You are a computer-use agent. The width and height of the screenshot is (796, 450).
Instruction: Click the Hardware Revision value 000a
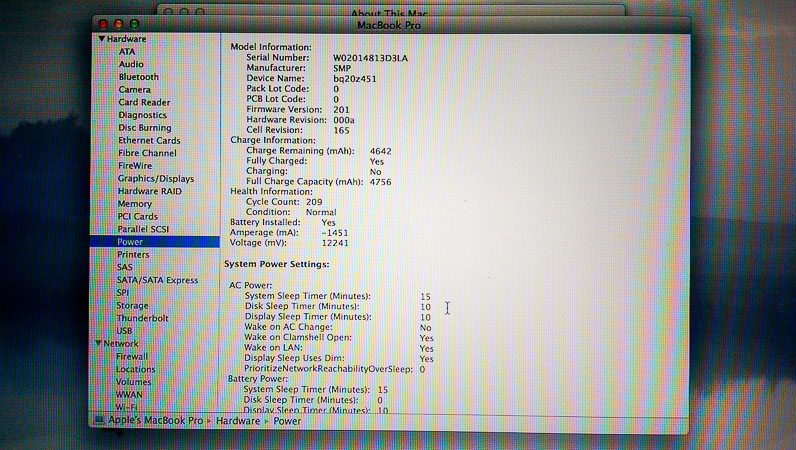coord(344,120)
